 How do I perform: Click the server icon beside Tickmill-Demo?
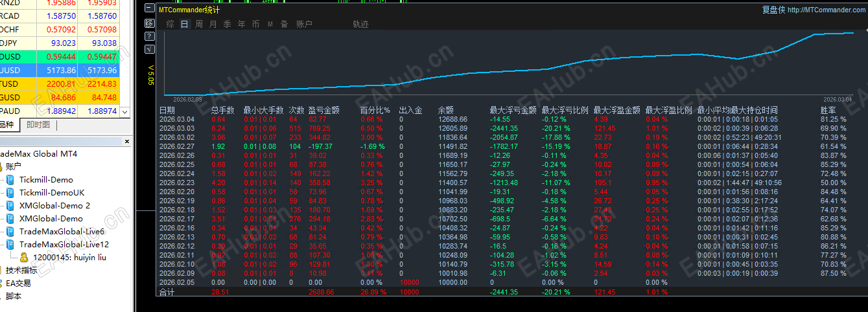tap(10, 179)
